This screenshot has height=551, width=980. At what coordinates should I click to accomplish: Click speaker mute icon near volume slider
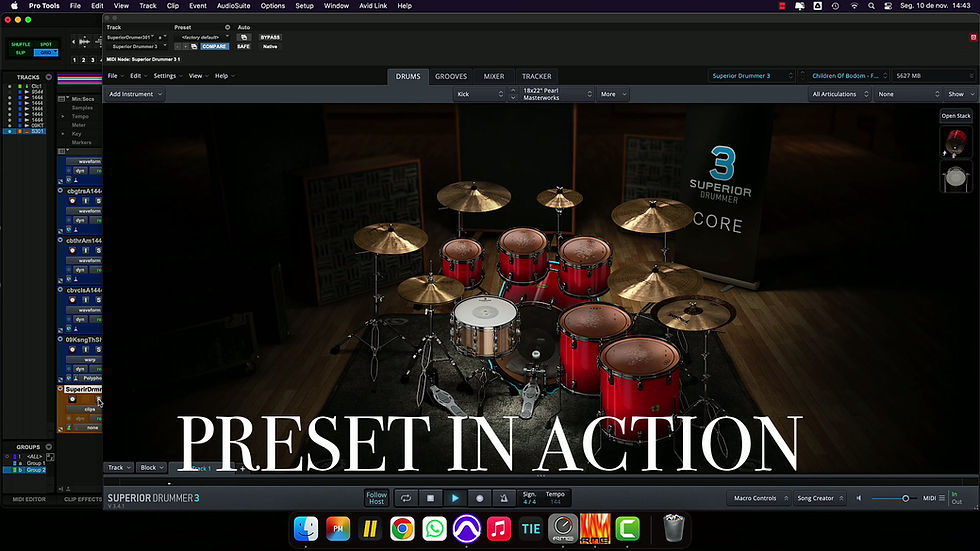click(859, 498)
